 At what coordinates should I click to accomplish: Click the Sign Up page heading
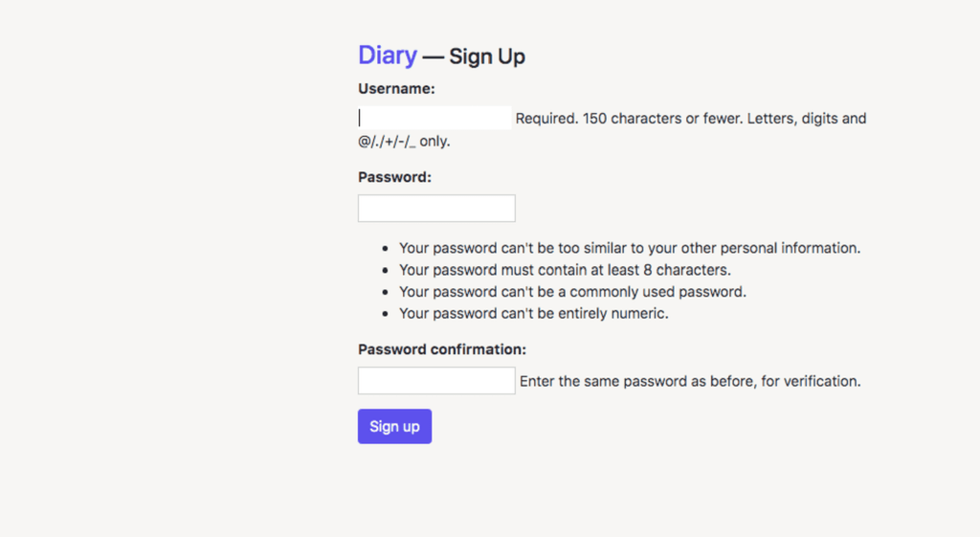click(486, 57)
